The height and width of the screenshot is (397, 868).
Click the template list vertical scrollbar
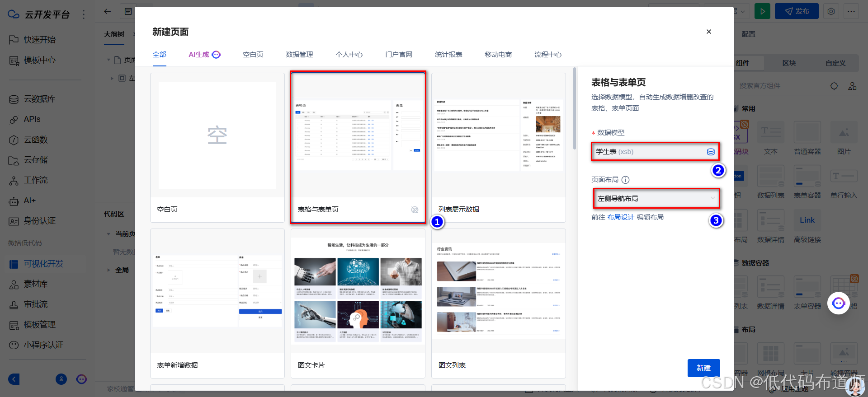[575, 108]
